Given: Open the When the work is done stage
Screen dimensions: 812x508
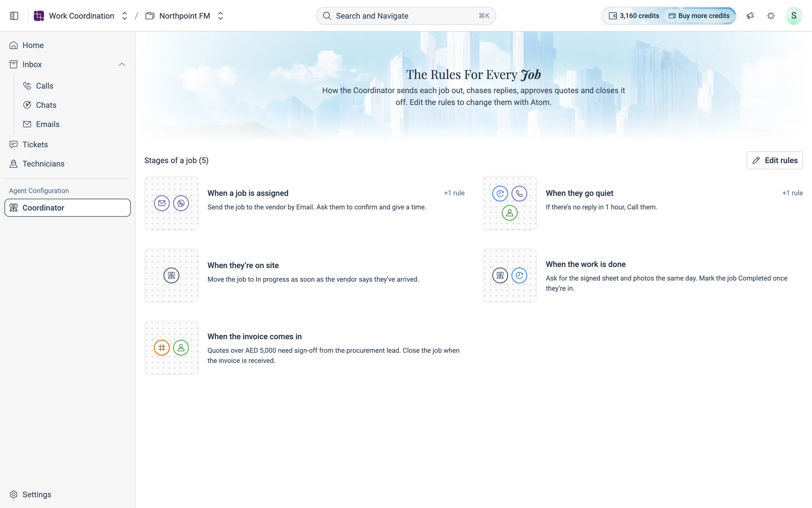Looking at the screenshot, I should tap(643, 276).
